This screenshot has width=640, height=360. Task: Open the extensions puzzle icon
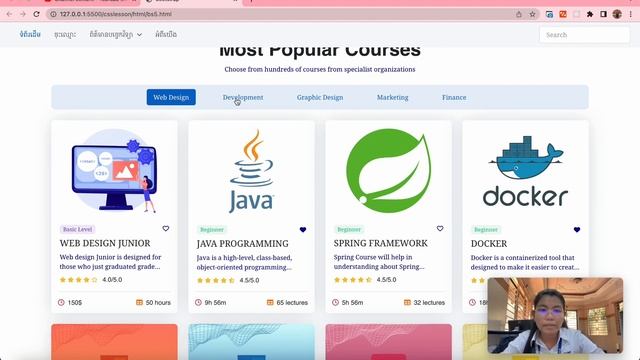click(590, 14)
